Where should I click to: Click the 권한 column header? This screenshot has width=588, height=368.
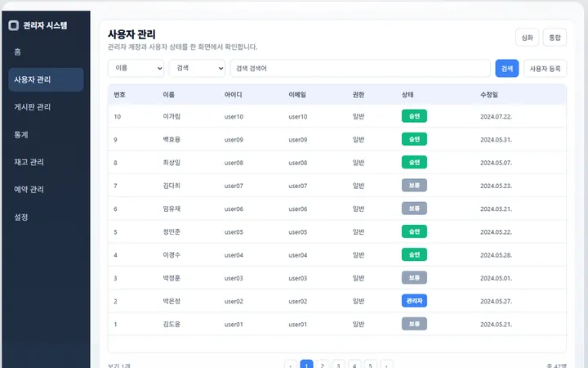359,95
